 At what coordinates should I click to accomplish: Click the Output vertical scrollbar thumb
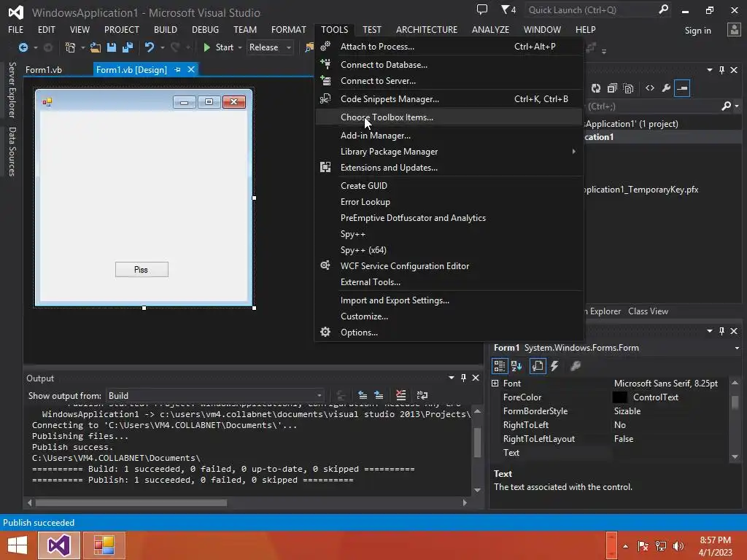tap(477, 443)
